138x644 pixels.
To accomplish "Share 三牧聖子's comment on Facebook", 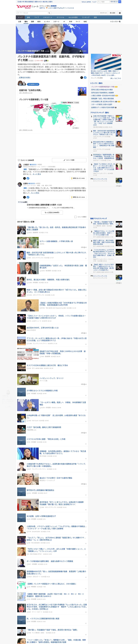I will (28, 178).
